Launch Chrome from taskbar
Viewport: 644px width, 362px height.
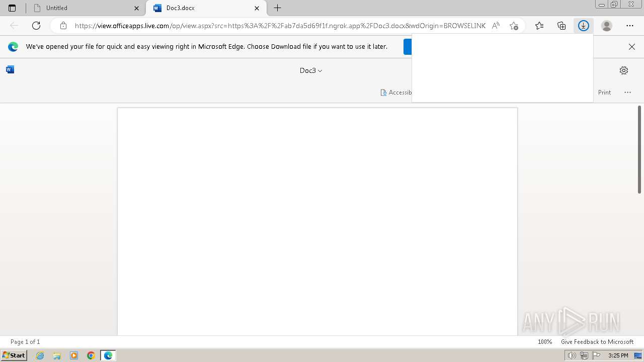pos(91,355)
